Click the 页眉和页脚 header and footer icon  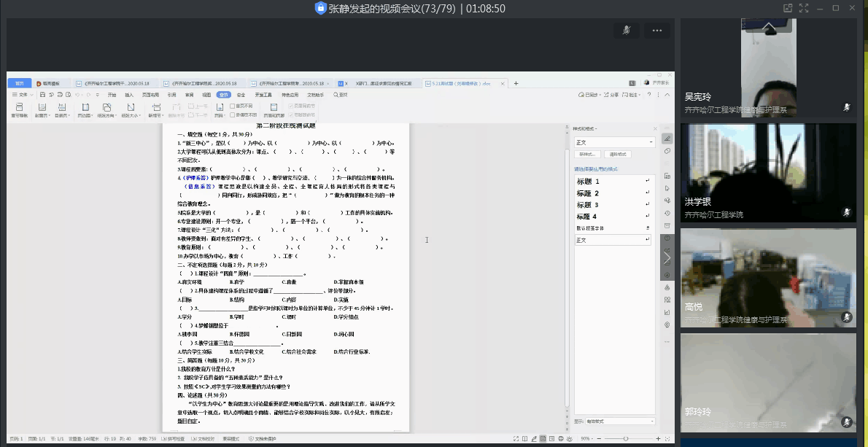(x=274, y=109)
